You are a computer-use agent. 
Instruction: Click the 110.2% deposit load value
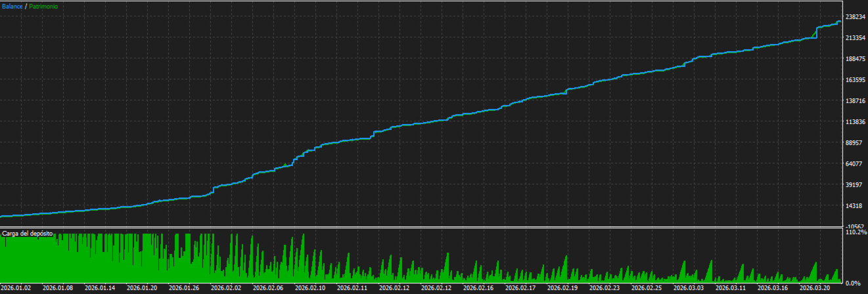(856, 232)
